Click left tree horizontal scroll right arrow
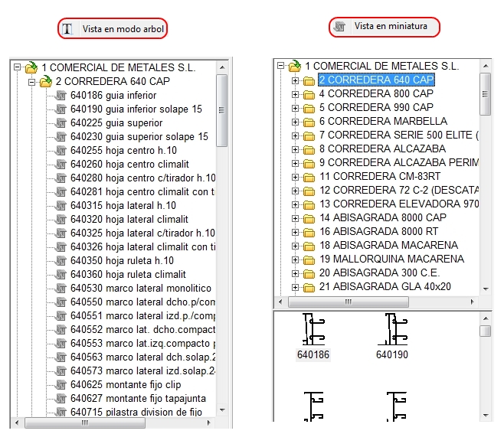The height and width of the screenshot is (434, 504). point(209,423)
